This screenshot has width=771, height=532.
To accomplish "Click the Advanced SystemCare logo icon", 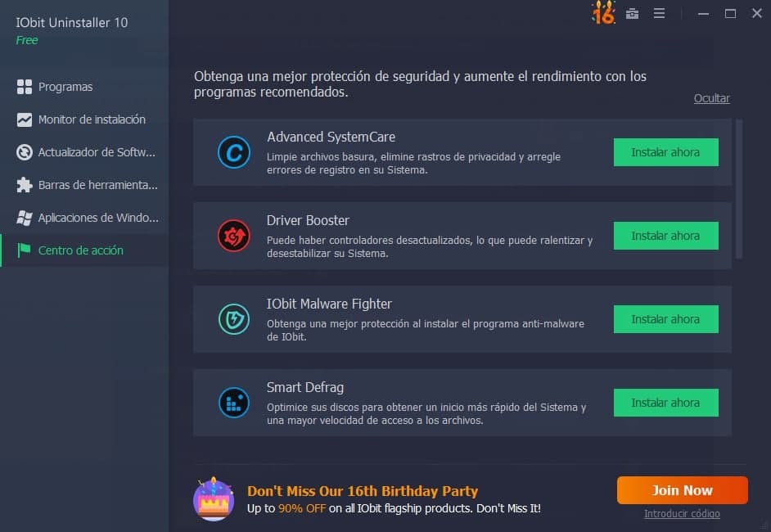I will (x=233, y=152).
